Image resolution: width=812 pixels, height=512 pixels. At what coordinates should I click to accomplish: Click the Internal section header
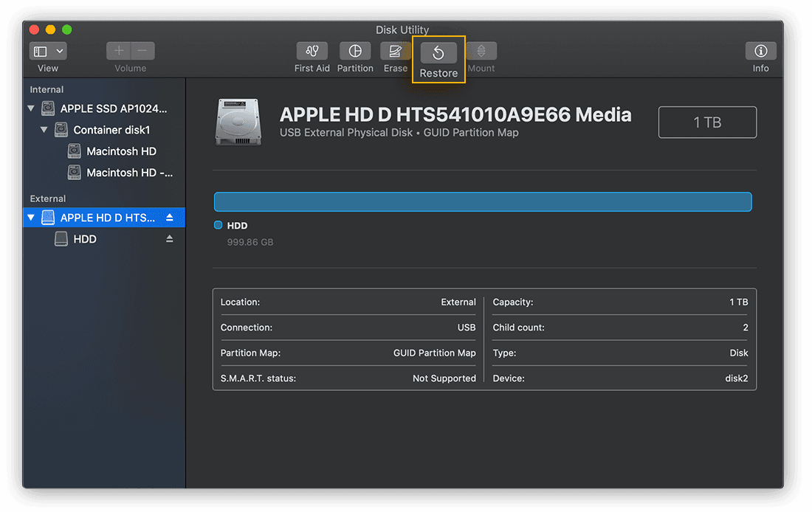coord(47,89)
